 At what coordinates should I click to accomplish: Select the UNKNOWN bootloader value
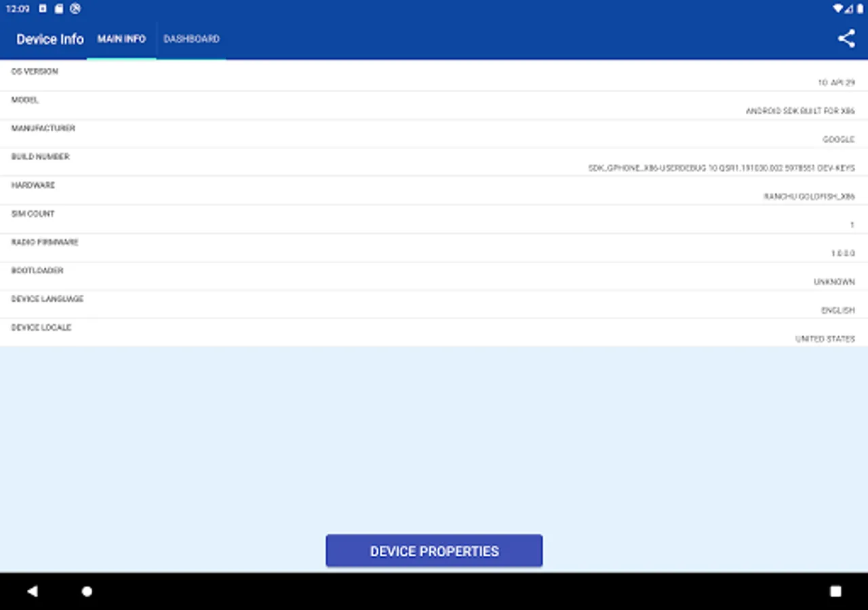(x=834, y=282)
